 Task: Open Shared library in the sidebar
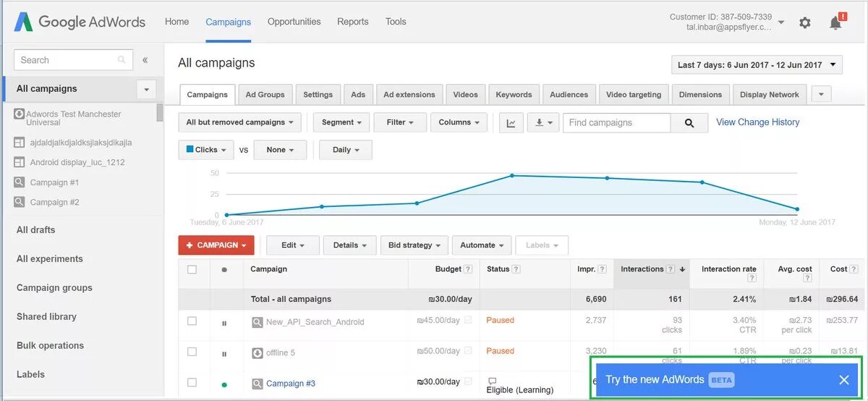46,316
